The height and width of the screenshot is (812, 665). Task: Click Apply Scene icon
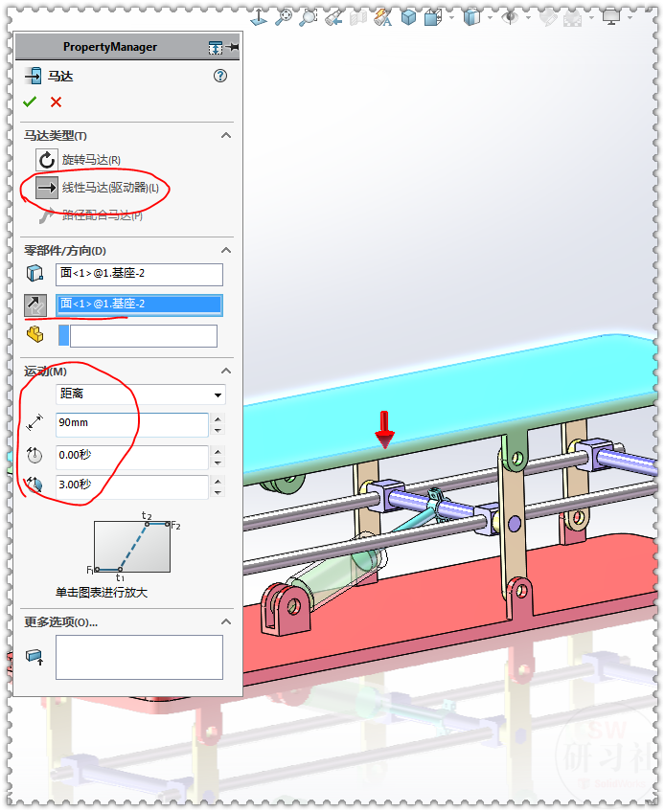572,18
